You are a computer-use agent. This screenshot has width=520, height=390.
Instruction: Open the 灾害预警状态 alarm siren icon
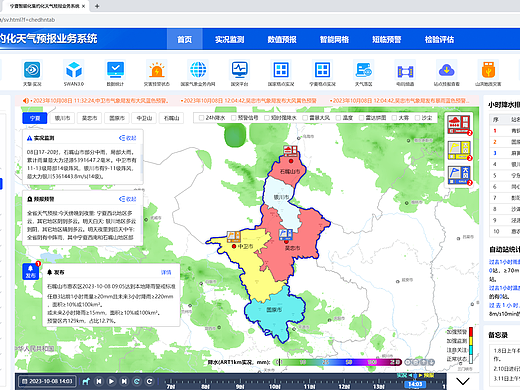coord(157,70)
